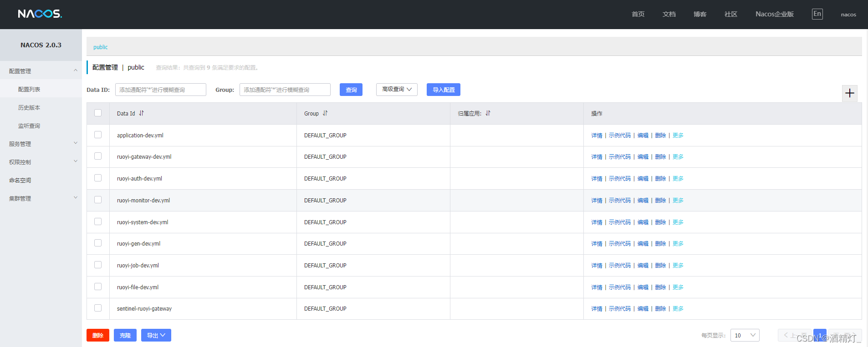Click the 克隆 clone button
The image size is (868, 347).
125,335
